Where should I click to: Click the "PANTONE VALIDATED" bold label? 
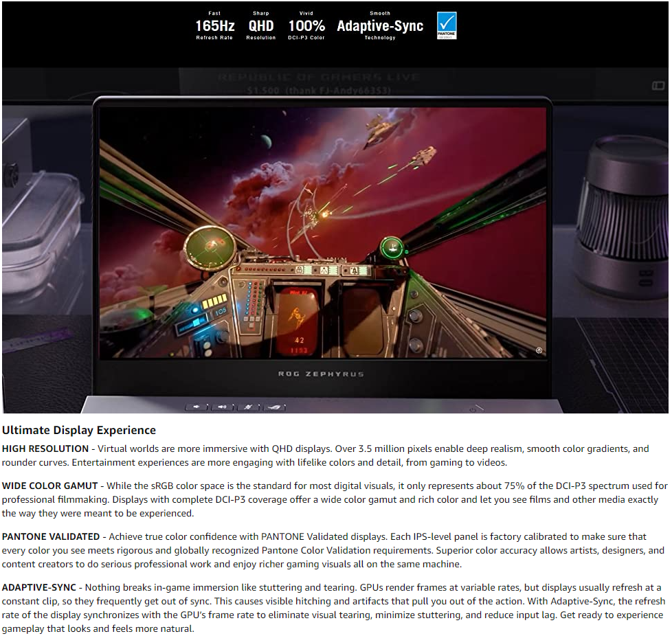coord(51,536)
